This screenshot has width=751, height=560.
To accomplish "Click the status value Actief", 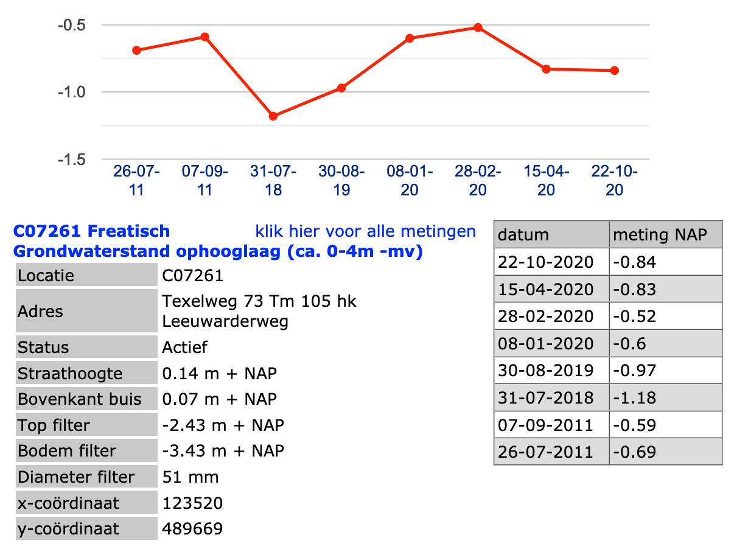I will click(184, 348).
